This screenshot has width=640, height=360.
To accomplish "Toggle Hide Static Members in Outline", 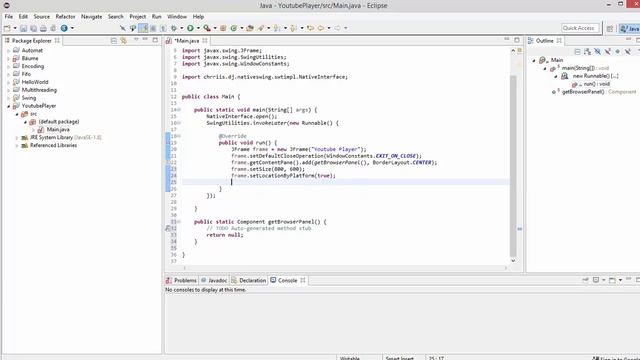I will pyautogui.click(x=608, y=51).
